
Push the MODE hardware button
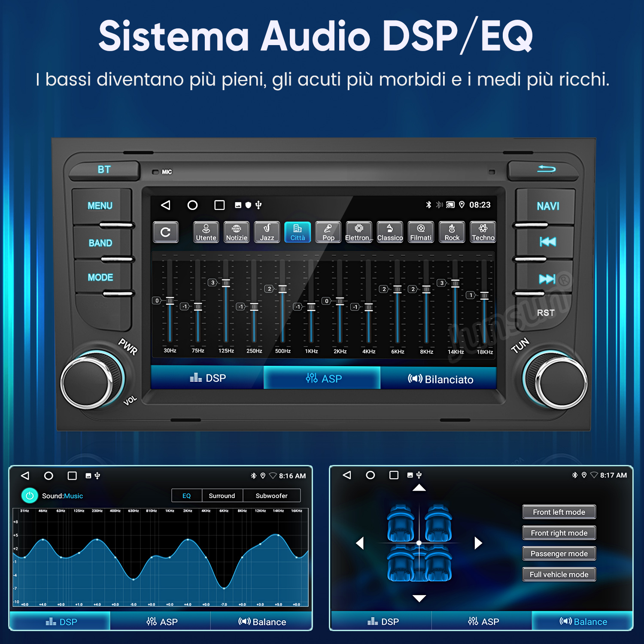[100, 277]
